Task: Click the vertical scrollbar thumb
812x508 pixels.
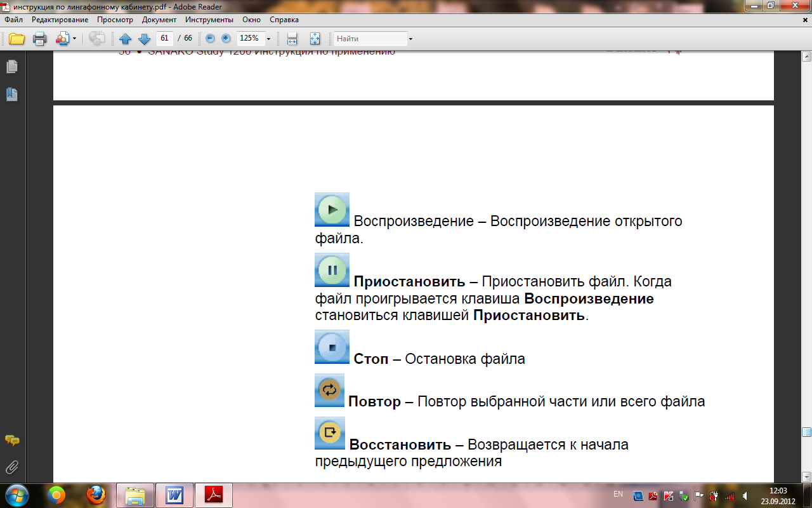Action: pos(806,432)
